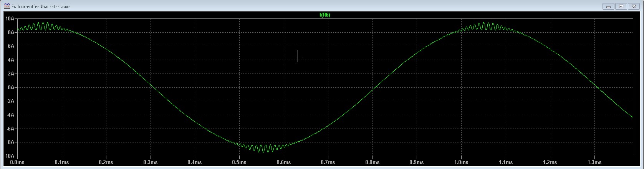Click the 4A vertical axis label
Image resolution: width=644 pixels, height=169 pixels.
coord(11,60)
